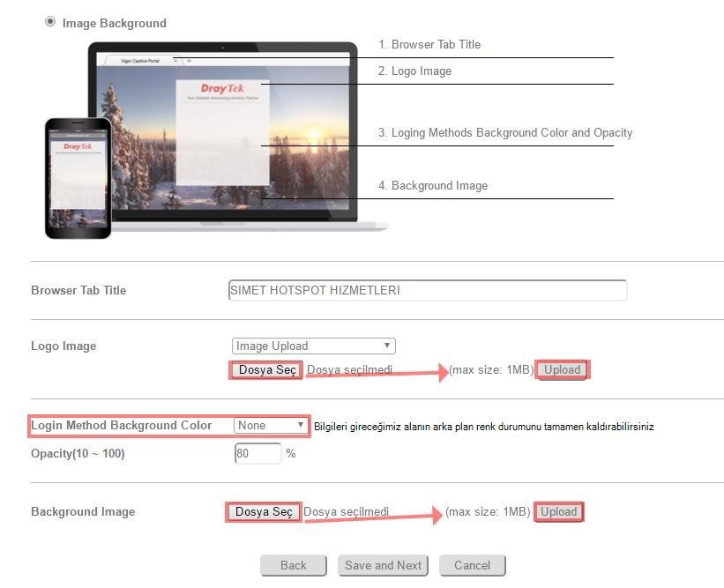The width and height of the screenshot is (724, 588).
Task: Select the Image Background radio button
Action: 50,22
